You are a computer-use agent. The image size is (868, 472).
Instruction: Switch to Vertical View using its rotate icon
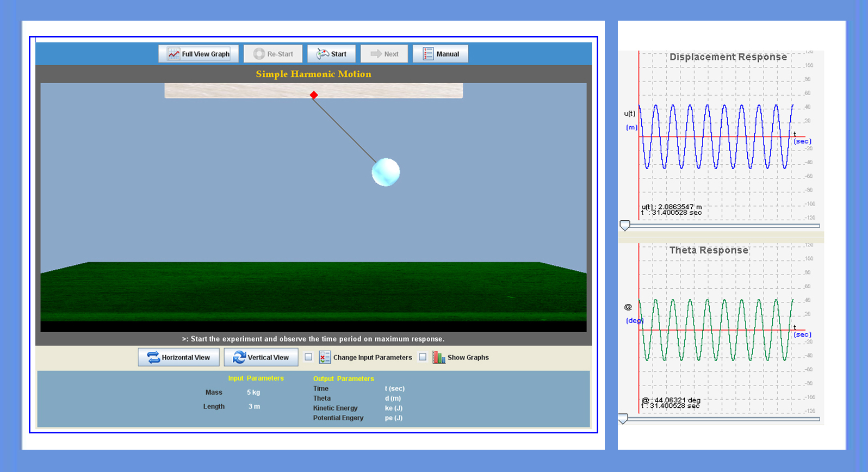coord(239,357)
